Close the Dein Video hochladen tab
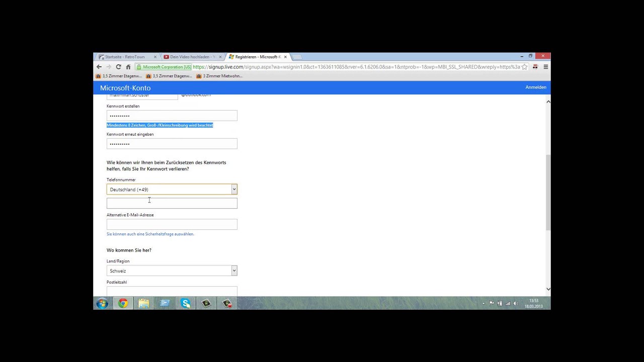This screenshot has height=362, width=644. coord(220,57)
